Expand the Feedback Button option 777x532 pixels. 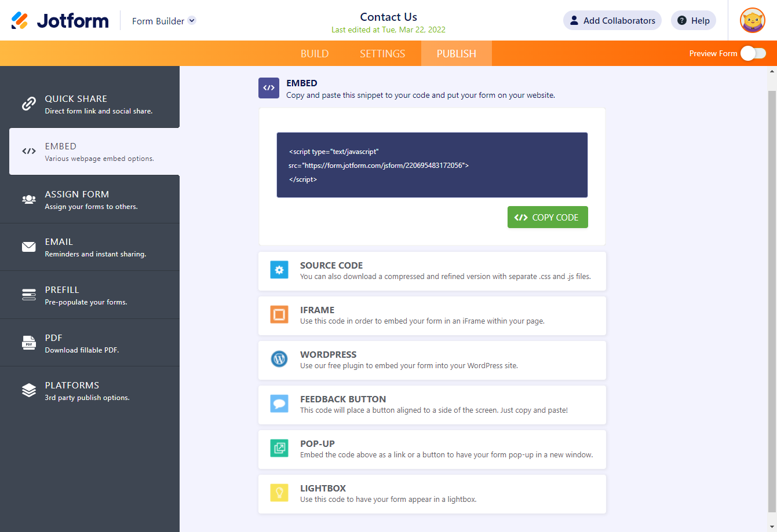click(432, 405)
